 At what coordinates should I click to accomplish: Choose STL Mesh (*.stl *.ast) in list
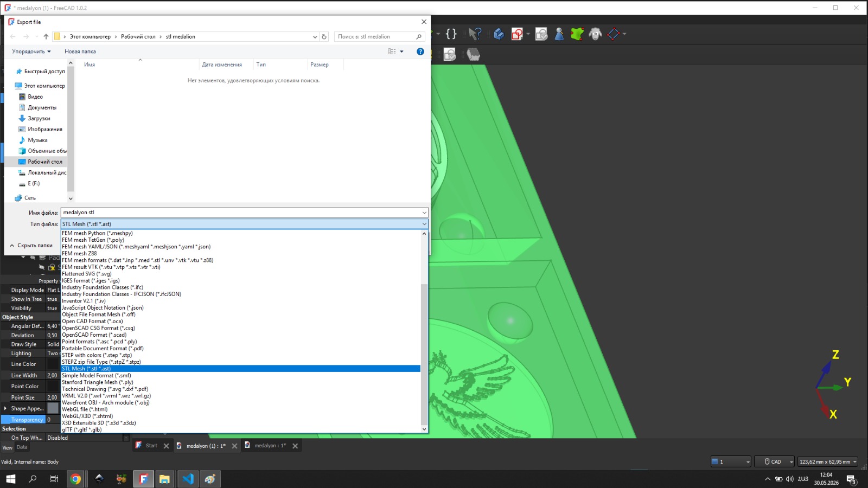click(240, 369)
